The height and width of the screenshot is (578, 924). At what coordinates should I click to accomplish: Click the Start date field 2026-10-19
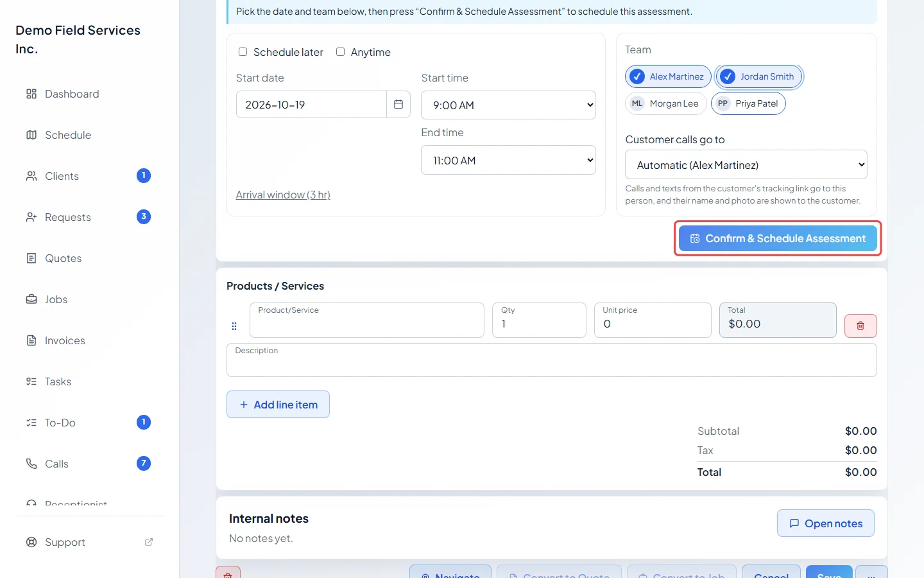pos(311,104)
